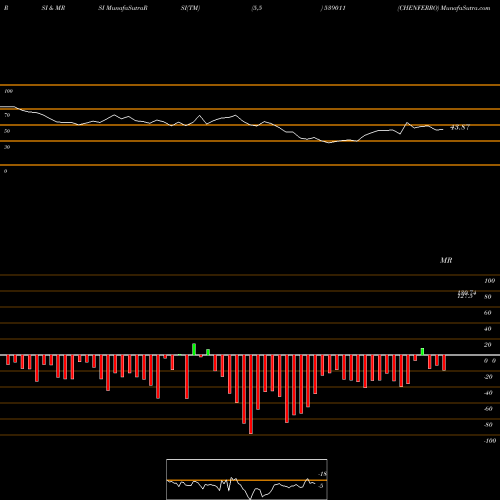The width and height of the screenshot is (500, 500).
Task: Click the -18 label in mini chart
Action: (322, 474)
